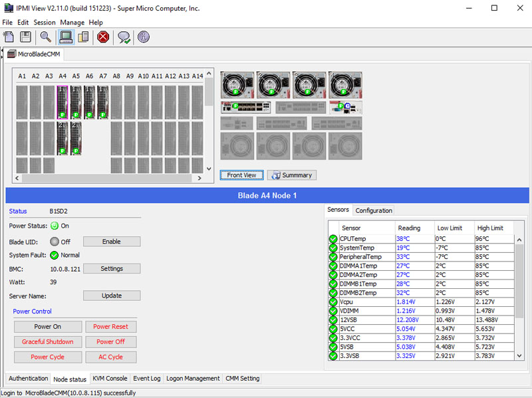Screen dimensions: 532x398
Task: Click the Save floppy disk toolbar icon
Action: click(25, 37)
